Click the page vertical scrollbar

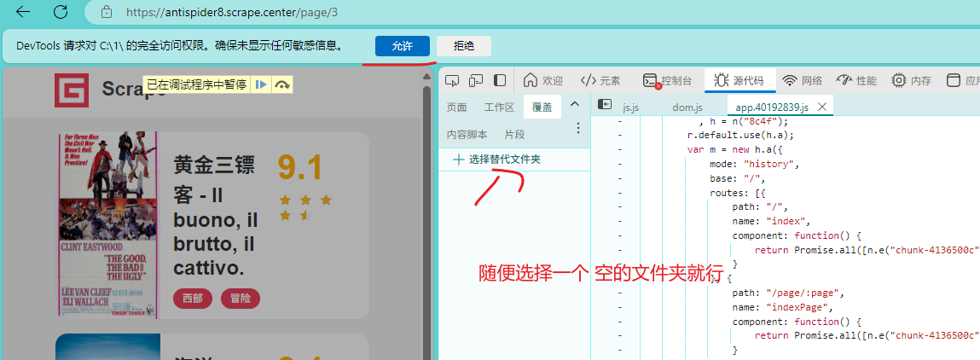[x=427, y=216]
